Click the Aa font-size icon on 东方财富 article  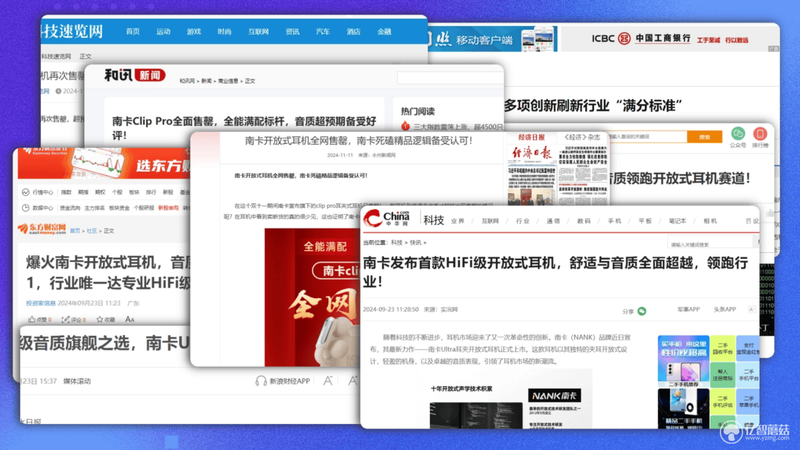(130, 319)
